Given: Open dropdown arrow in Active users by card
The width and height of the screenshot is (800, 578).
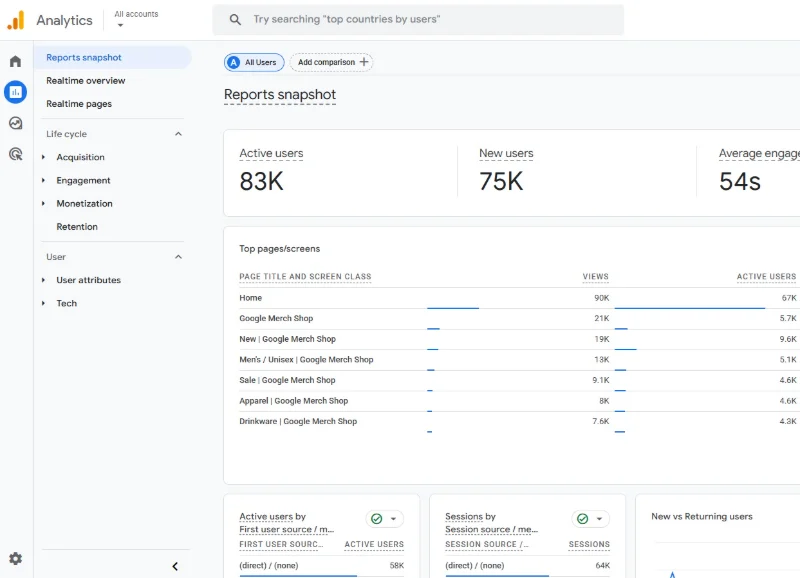Looking at the screenshot, I should pos(393,519).
